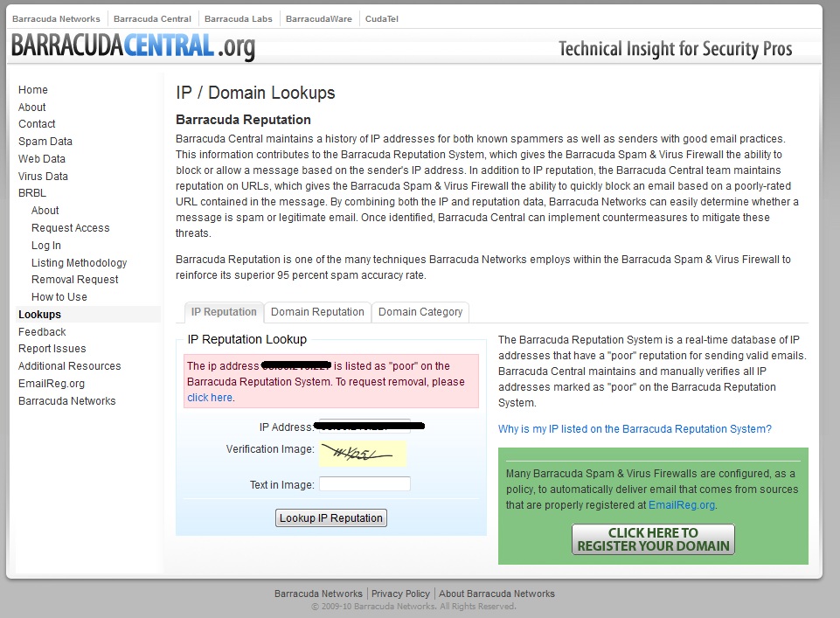Navigate to Spam Data in sidebar
The height and width of the screenshot is (618, 840).
click(45, 142)
